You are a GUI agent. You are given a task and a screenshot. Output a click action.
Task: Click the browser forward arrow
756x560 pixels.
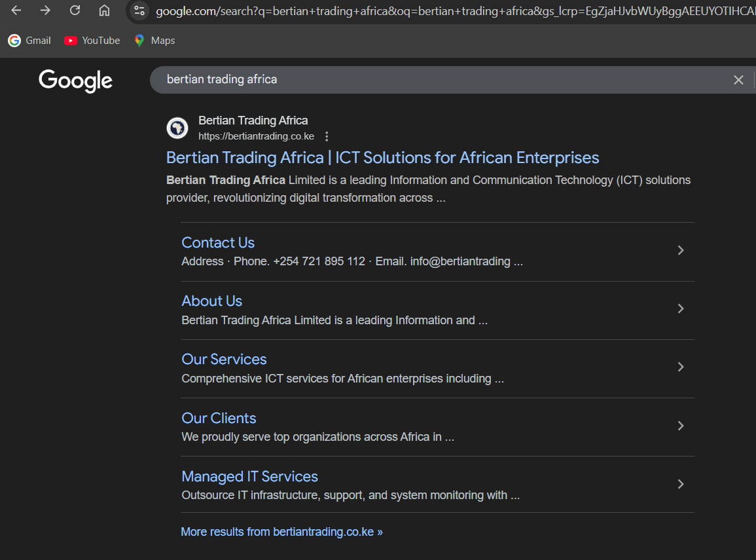click(x=45, y=10)
